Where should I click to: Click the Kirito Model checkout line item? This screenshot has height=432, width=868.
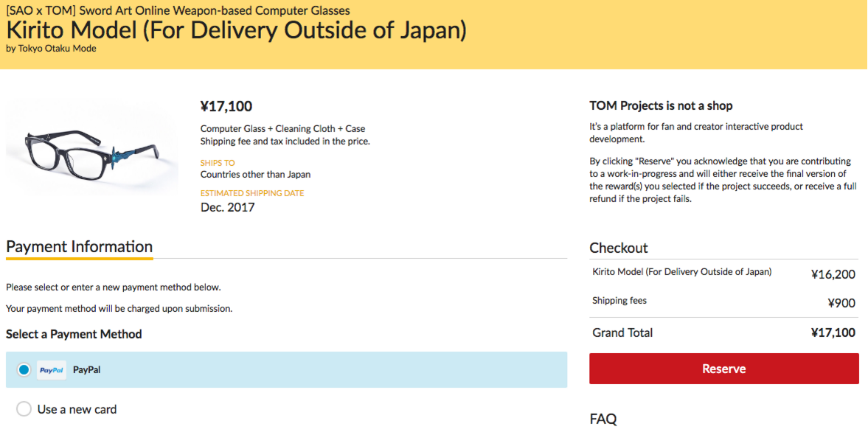pyautogui.click(x=724, y=274)
